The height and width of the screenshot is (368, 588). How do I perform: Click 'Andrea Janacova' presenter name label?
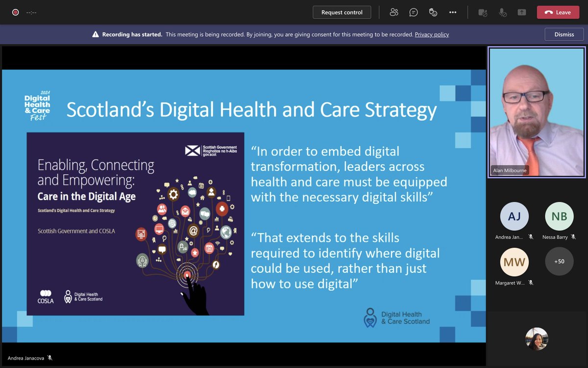click(x=26, y=358)
